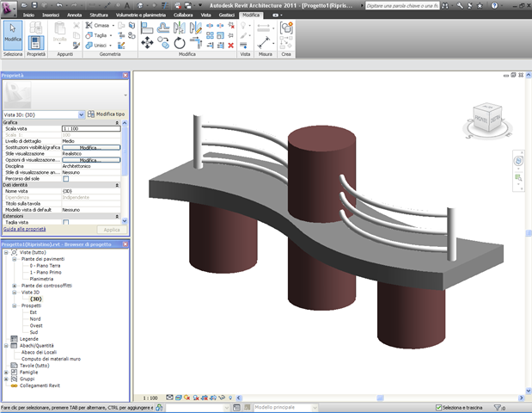
Task: Toggle the Percorso del sole checkbox
Action: coord(66,178)
